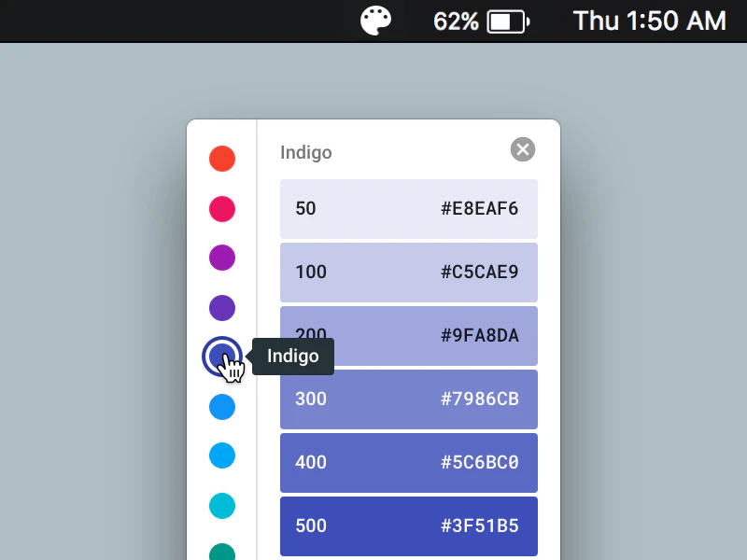
Task: Select the Purple palette dot
Action: (221, 259)
